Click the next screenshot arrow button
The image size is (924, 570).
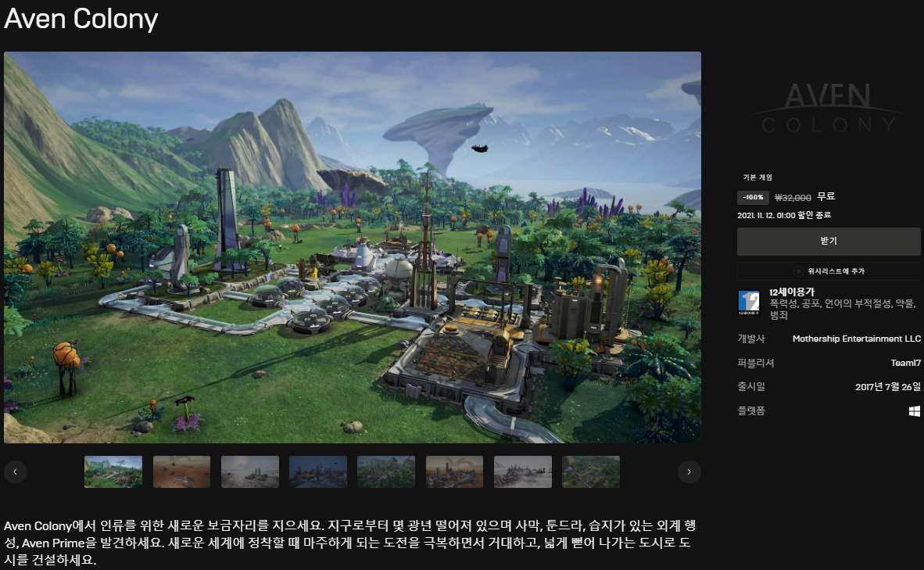point(689,471)
